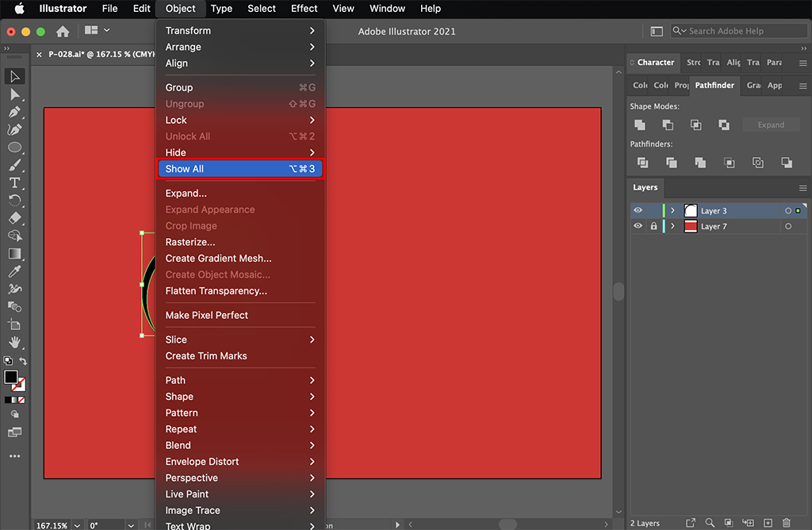Swap fill and stroke arrow icon

(x=23, y=361)
